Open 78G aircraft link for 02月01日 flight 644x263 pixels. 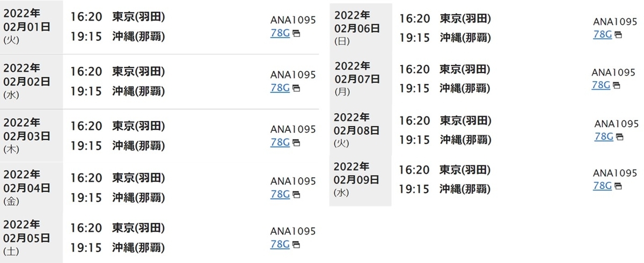pyautogui.click(x=280, y=33)
